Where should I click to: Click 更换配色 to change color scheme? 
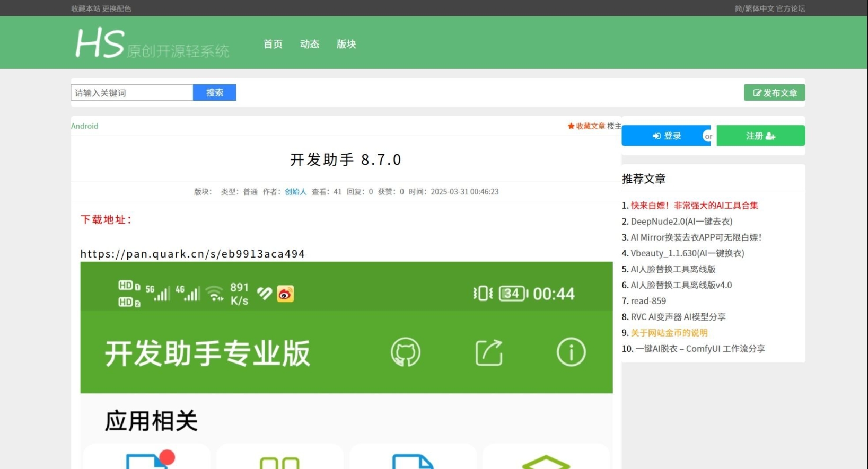click(117, 8)
